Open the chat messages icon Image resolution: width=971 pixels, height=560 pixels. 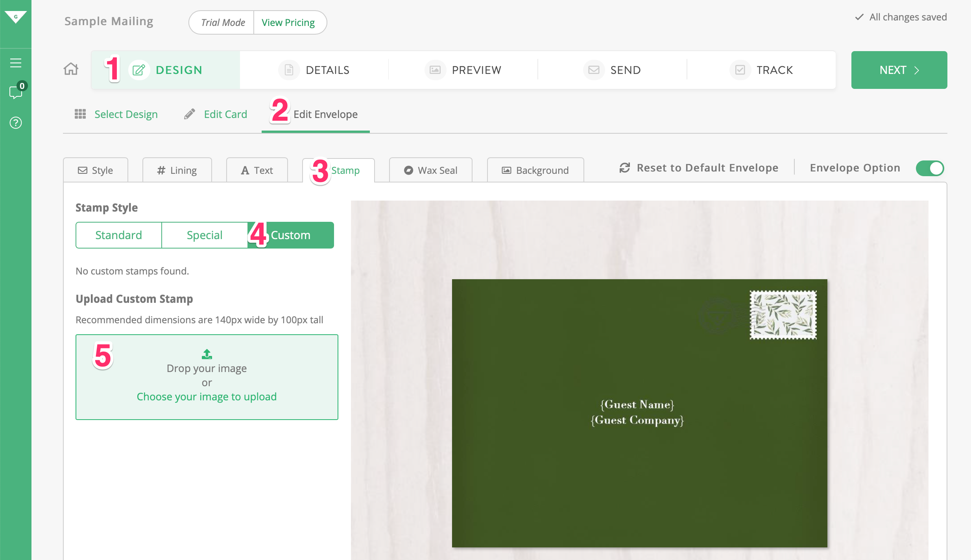click(16, 92)
